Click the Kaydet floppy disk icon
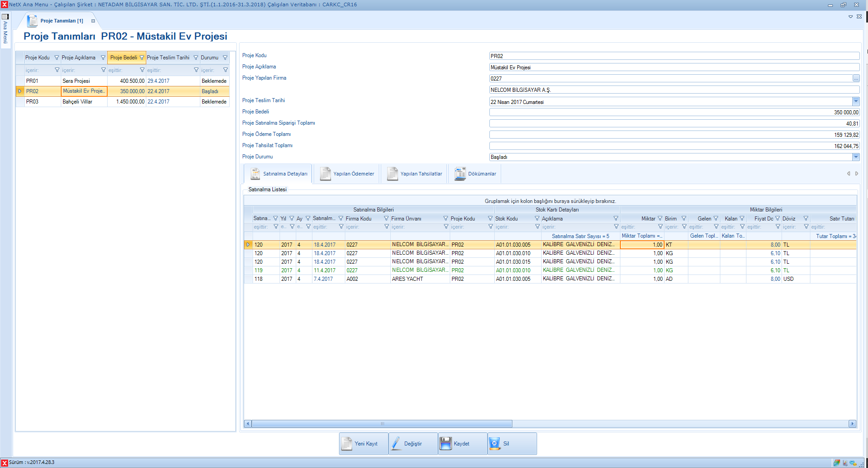Image resolution: width=868 pixels, height=468 pixels. (x=445, y=444)
